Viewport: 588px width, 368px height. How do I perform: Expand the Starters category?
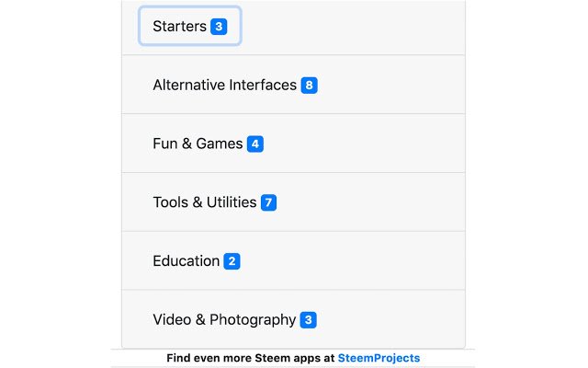(x=180, y=27)
